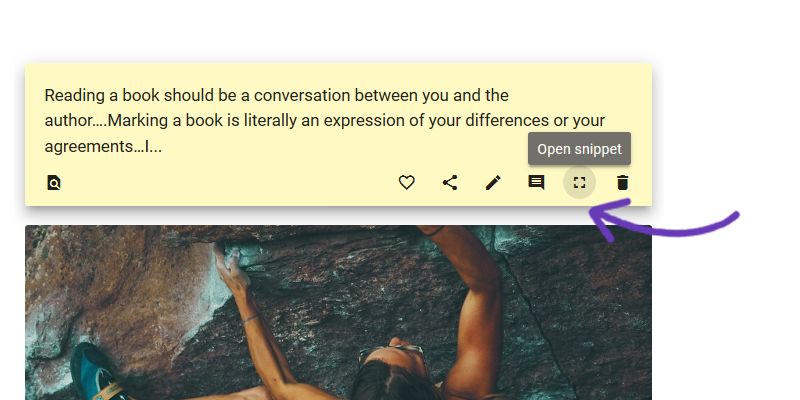Open the rock climber image card

[338, 312]
